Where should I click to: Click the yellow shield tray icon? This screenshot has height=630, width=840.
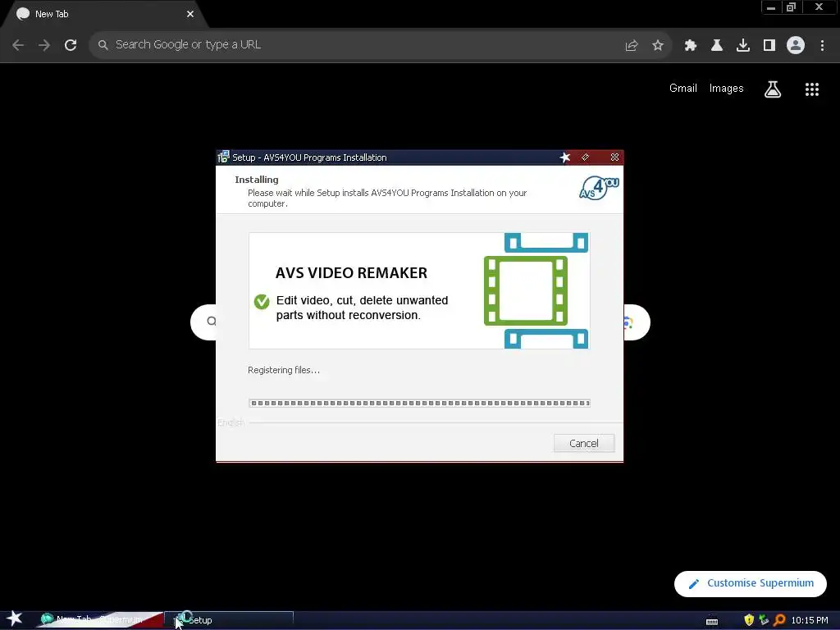point(749,620)
